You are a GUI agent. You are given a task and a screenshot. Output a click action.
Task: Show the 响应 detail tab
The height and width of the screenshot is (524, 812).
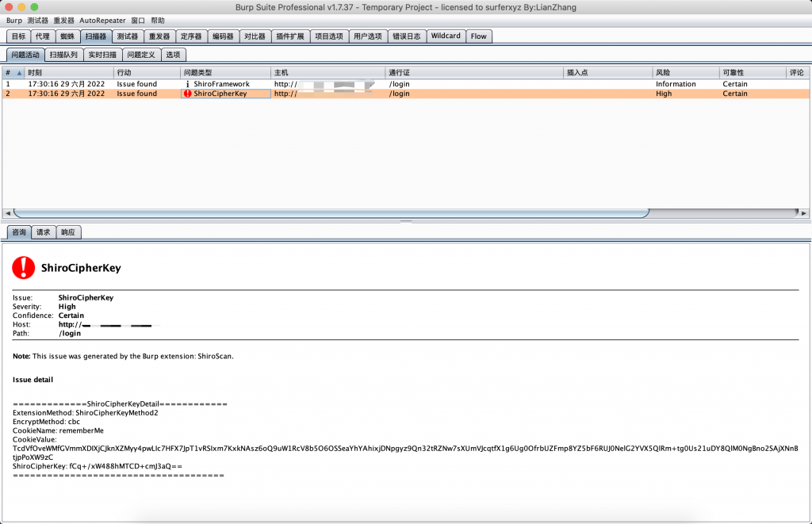[68, 232]
